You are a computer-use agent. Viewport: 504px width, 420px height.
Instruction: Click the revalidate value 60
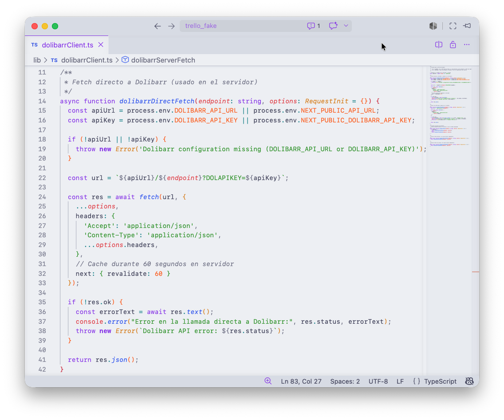158,274
